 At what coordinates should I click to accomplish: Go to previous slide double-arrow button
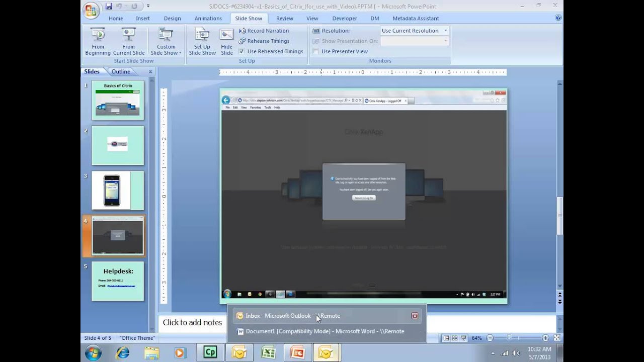pos(560,294)
